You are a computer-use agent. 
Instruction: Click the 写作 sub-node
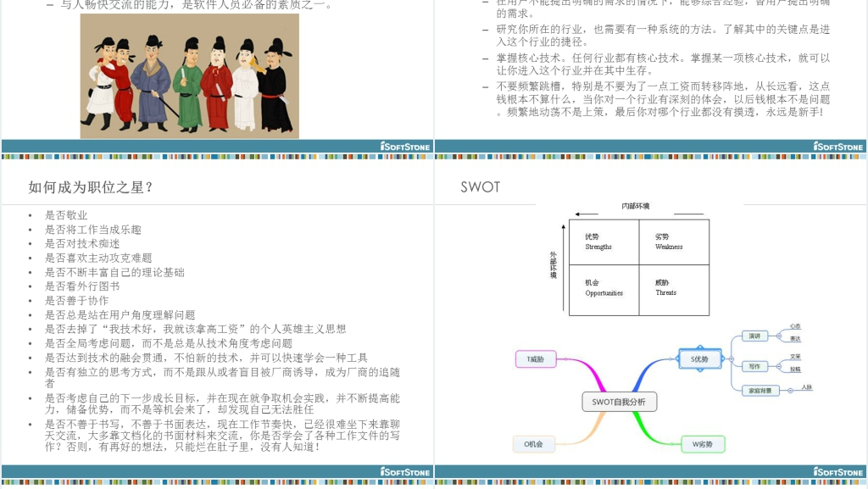754,366
